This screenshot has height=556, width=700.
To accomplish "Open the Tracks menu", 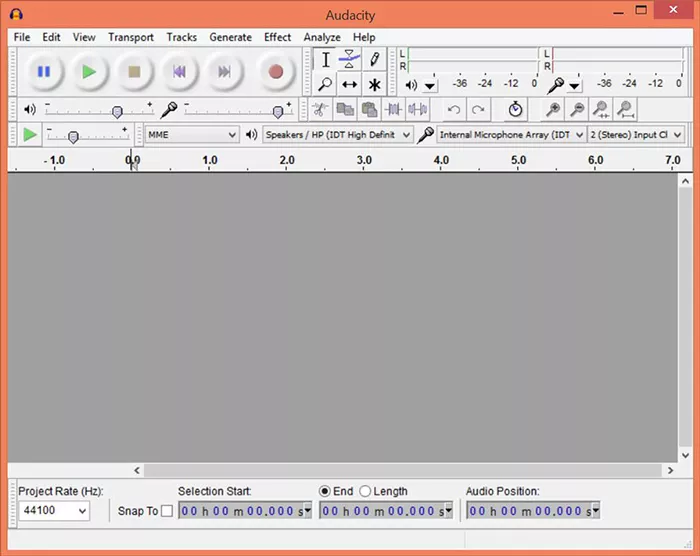I will point(182,37).
